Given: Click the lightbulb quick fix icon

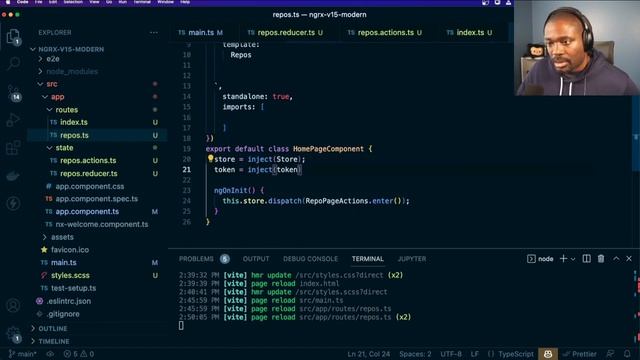Looking at the screenshot, I should (210, 158).
